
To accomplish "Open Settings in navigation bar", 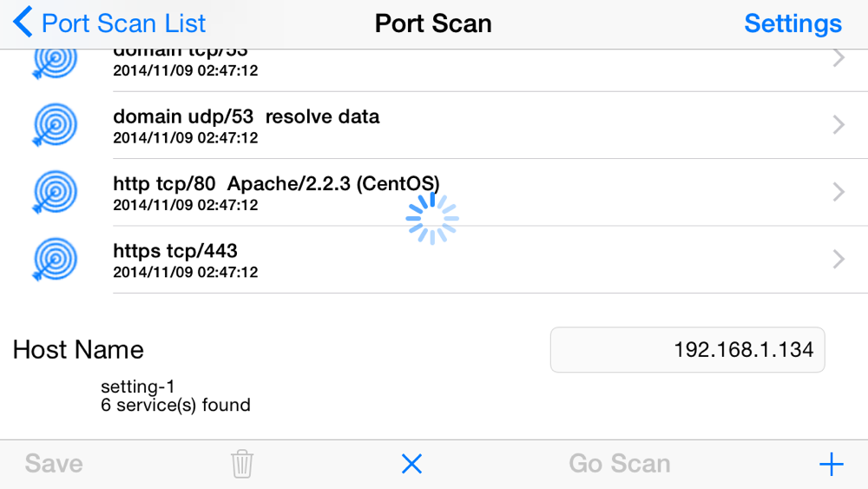I will point(792,23).
